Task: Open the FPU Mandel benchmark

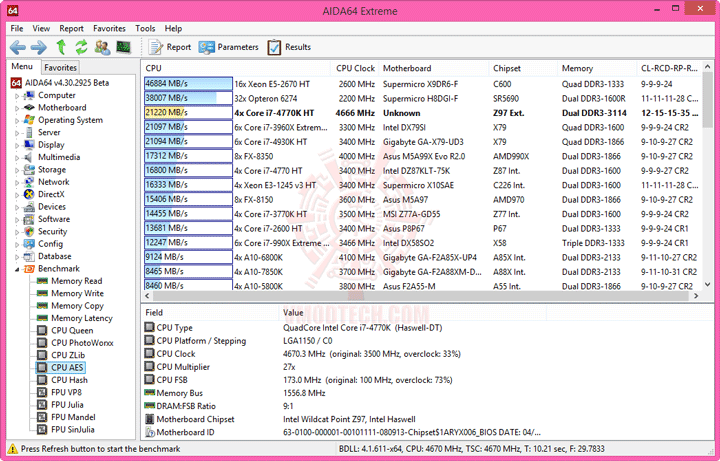Action: pyautogui.click(x=73, y=417)
